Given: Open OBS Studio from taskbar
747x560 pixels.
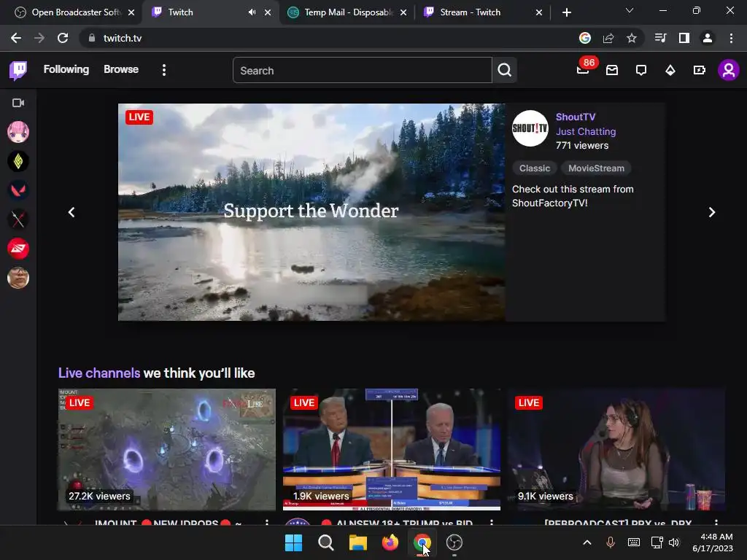Looking at the screenshot, I should coord(454,542).
